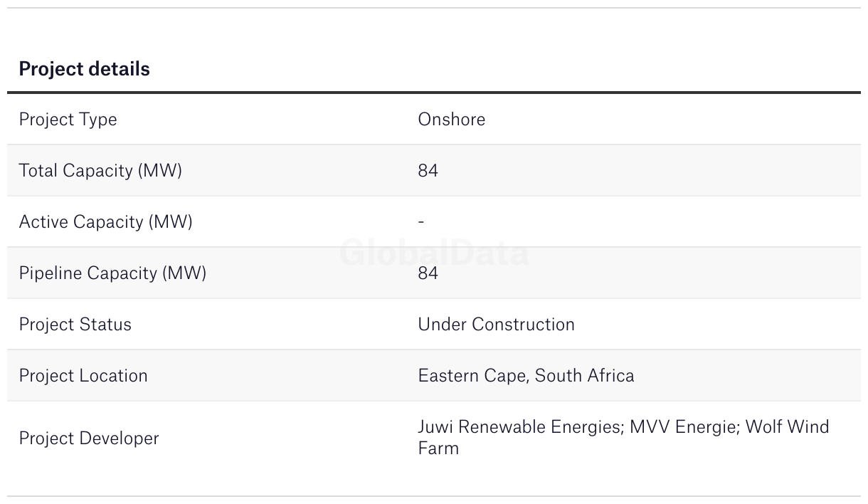Select the Project Status label
868x504 pixels.
pyautogui.click(x=75, y=325)
